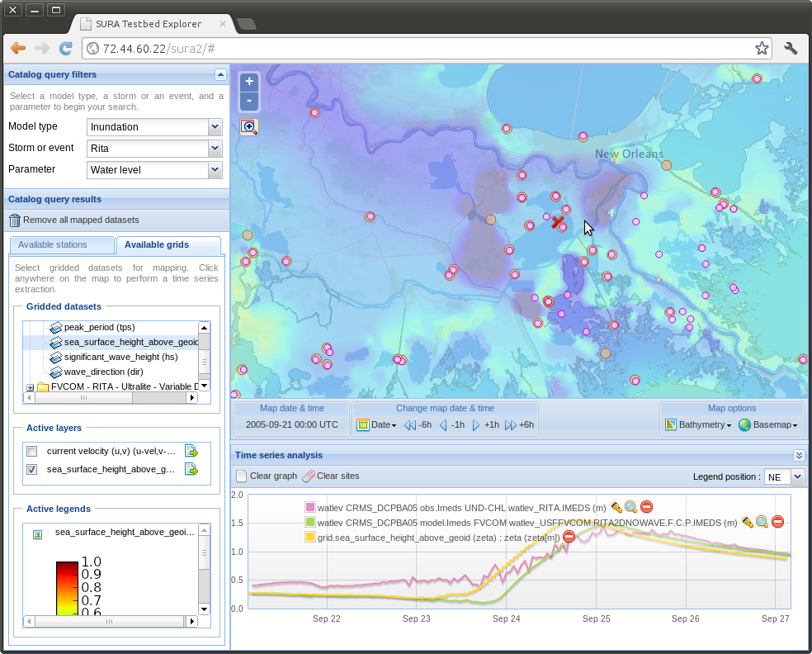
Task: Click the browser address bar
Action: click(425, 49)
